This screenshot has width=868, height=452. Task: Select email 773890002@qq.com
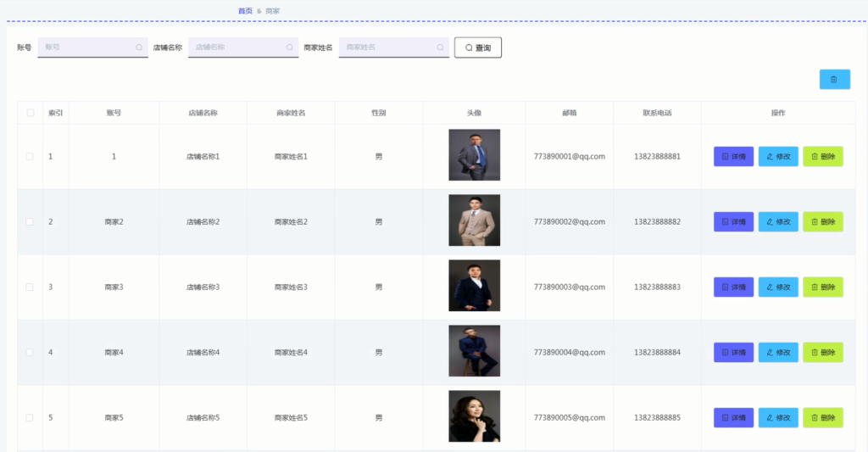click(570, 222)
